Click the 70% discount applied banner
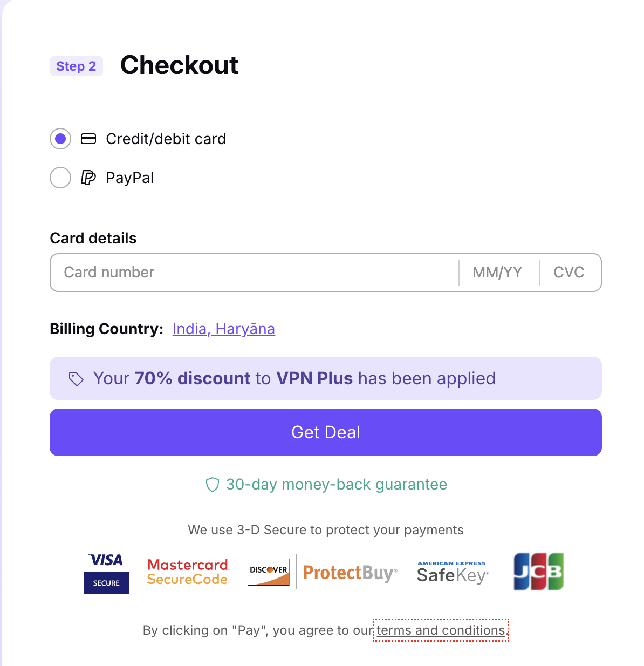 (x=325, y=378)
